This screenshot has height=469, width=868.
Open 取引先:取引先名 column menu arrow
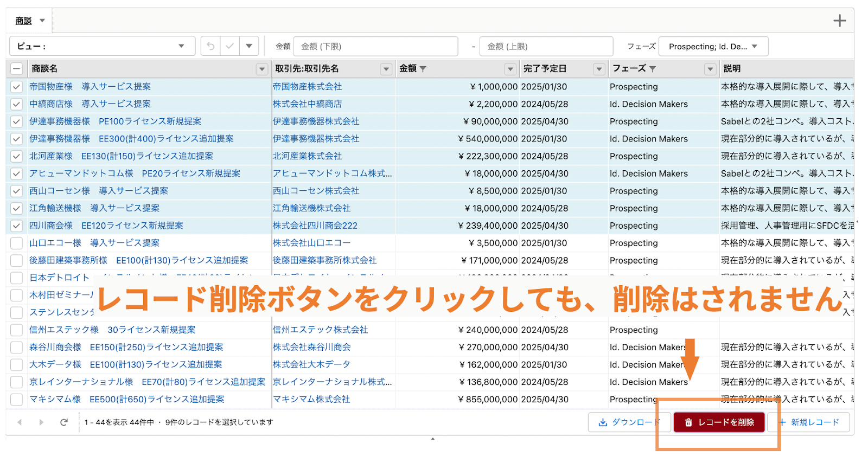pyautogui.click(x=386, y=69)
